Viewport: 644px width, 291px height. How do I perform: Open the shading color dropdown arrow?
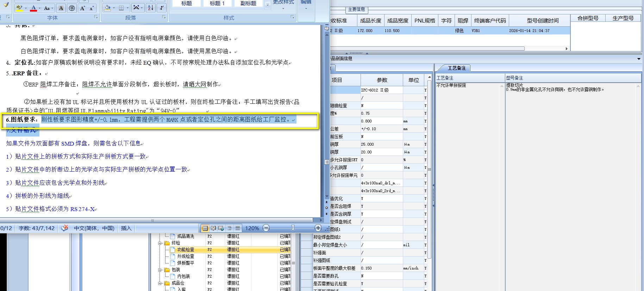(114, 8)
